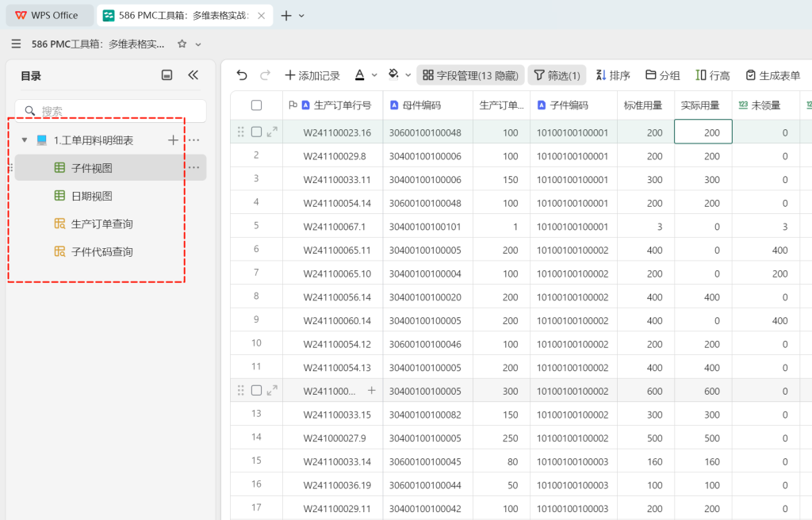The width and height of the screenshot is (812, 520).
Task: Open the font color dropdown arrow
Action: pyautogui.click(x=374, y=75)
